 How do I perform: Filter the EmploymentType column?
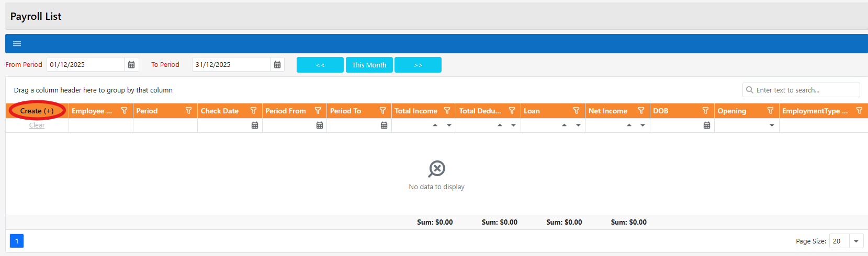[859, 111]
